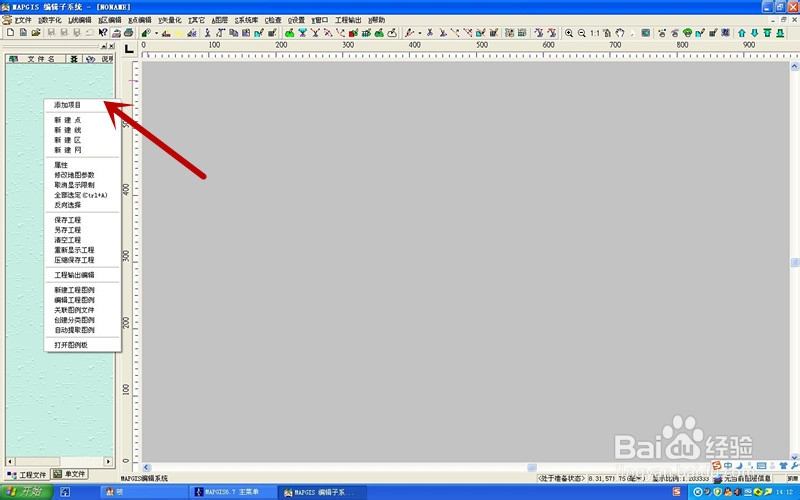Click the blue down arrow icon

tap(754, 33)
